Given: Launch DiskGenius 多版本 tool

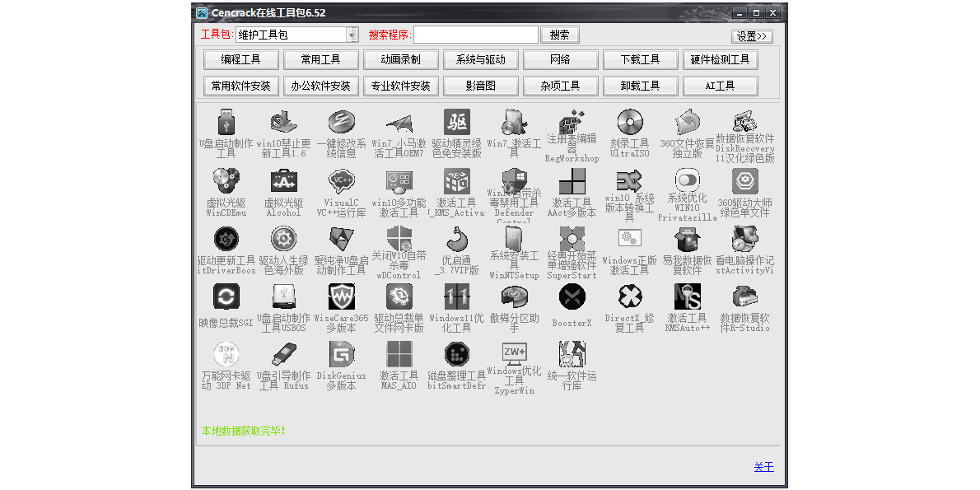Looking at the screenshot, I should click(341, 354).
